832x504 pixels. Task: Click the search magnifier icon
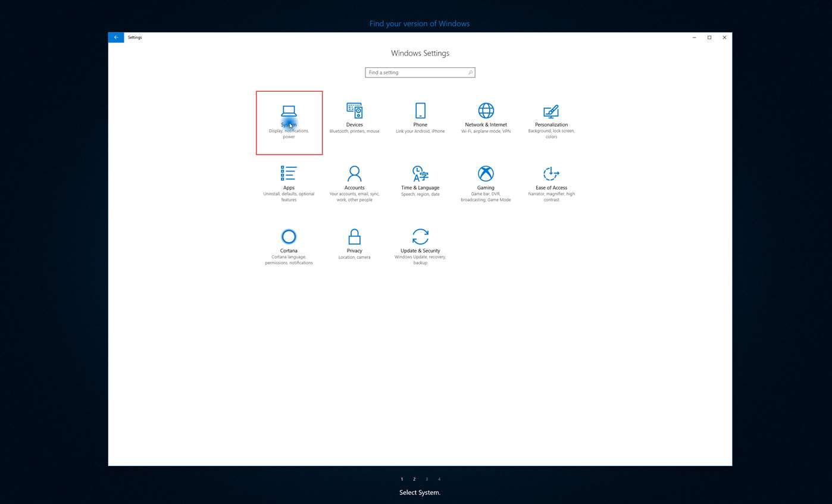[470, 73]
